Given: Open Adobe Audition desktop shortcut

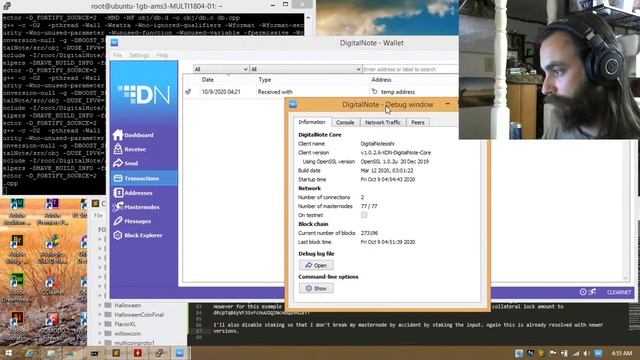Looking at the screenshot, I should pos(17,212).
